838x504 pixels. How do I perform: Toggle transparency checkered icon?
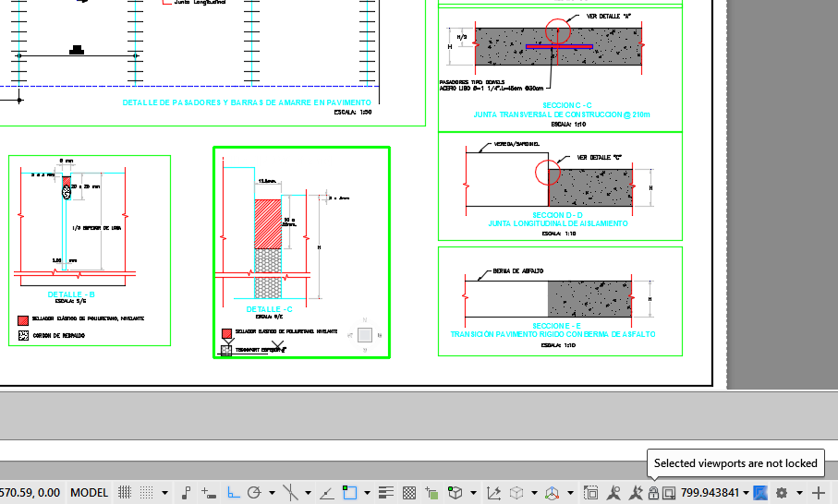pyautogui.click(x=409, y=493)
